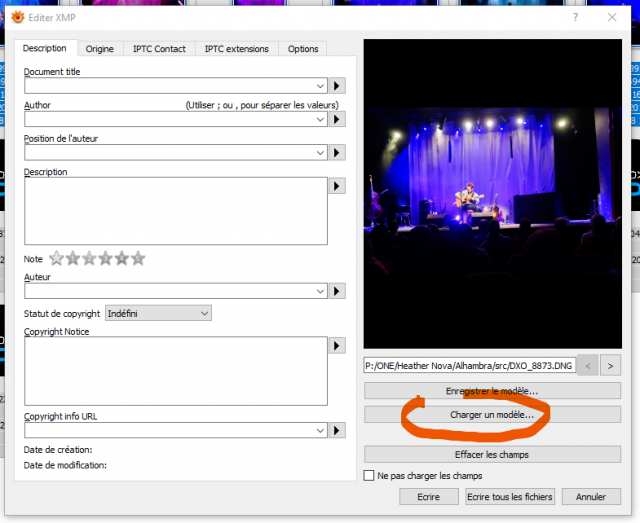Go to next file with > button
This screenshot has height=523, width=640.
pyautogui.click(x=610, y=365)
